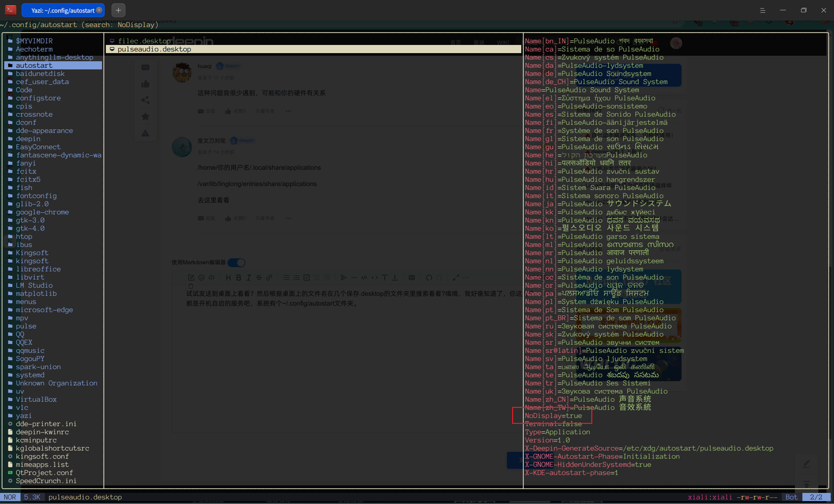Select the baidunetdisk folder
The width and height of the screenshot is (834, 504).
[53, 73]
